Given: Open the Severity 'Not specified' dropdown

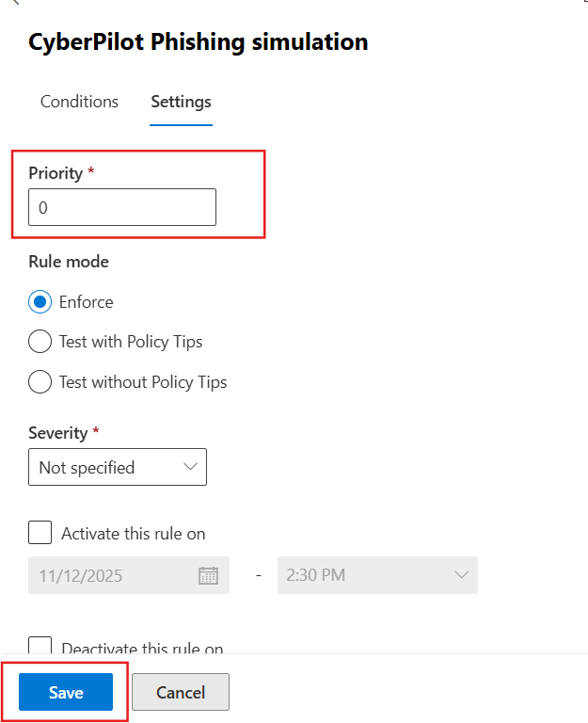Looking at the screenshot, I should coord(118,467).
